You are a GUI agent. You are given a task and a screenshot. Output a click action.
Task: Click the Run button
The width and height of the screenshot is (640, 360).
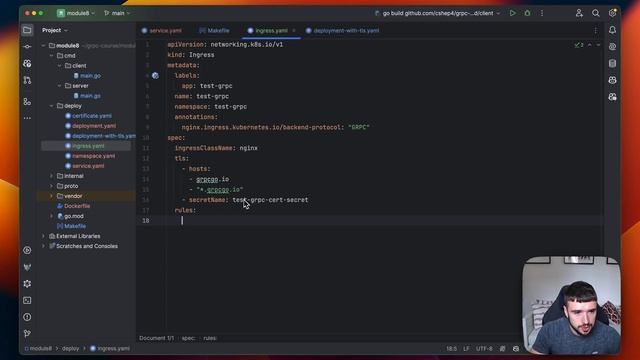click(512, 13)
